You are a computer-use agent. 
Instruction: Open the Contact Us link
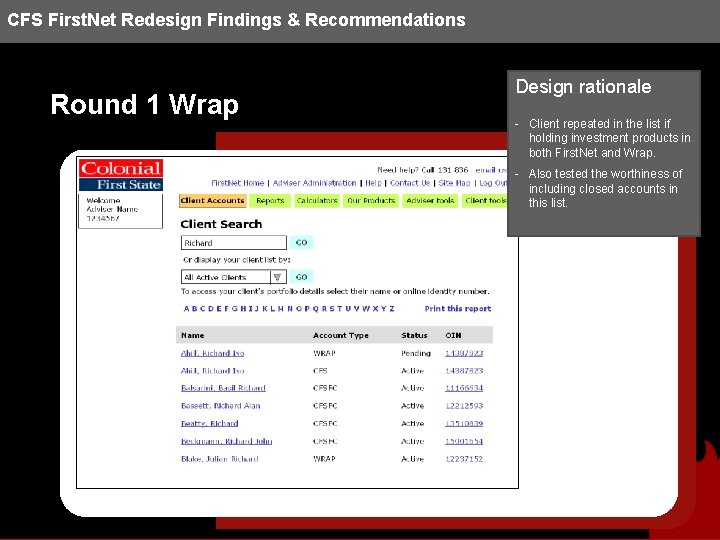pos(410,183)
